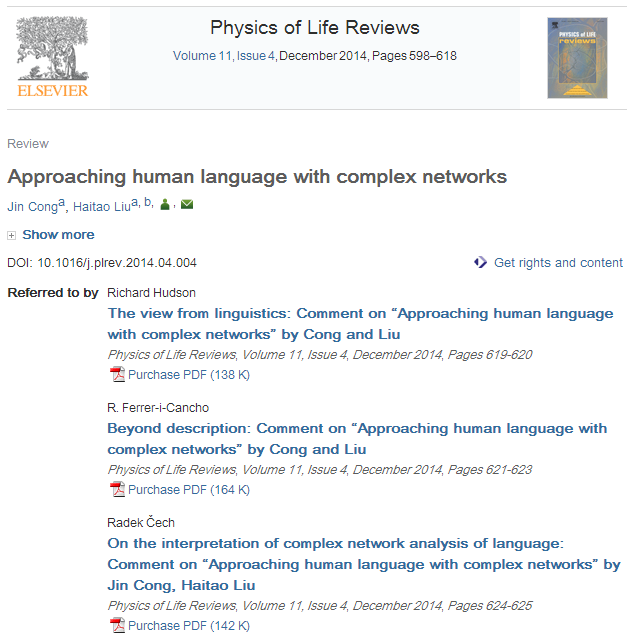Image resolution: width=639 pixels, height=643 pixels.
Task: Open 'Beyond description' comment article
Action: coord(357,438)
